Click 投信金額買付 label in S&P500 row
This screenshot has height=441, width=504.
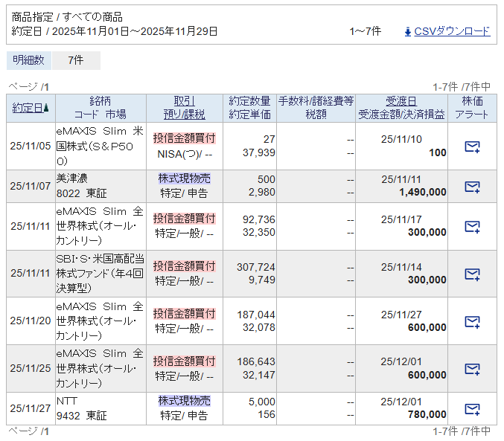[184, 138]
